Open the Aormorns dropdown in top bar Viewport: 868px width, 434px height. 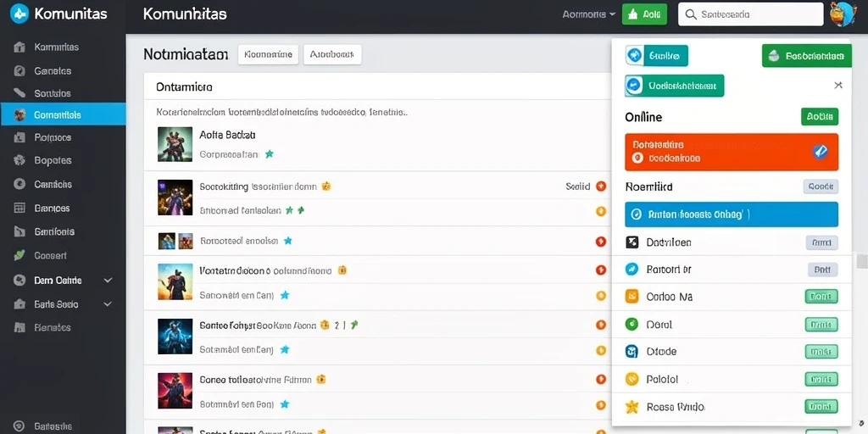click(x=588, y=14)
